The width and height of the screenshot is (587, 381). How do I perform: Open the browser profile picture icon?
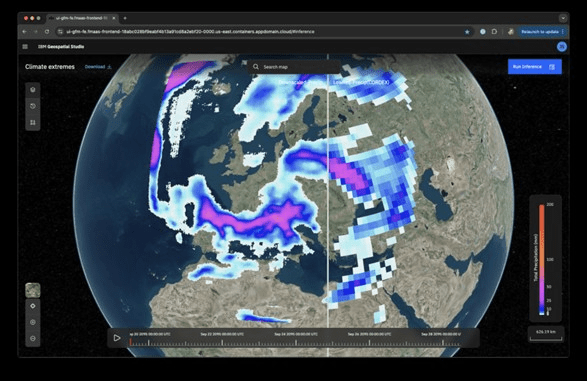click(x=511, y=32)
